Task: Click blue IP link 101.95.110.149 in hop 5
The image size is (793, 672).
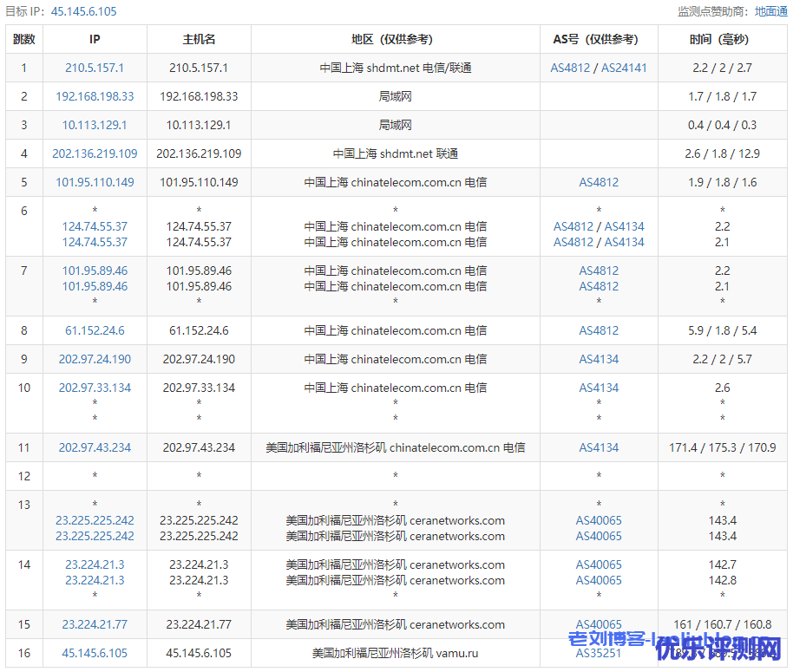Action: (x=95, y=182)
